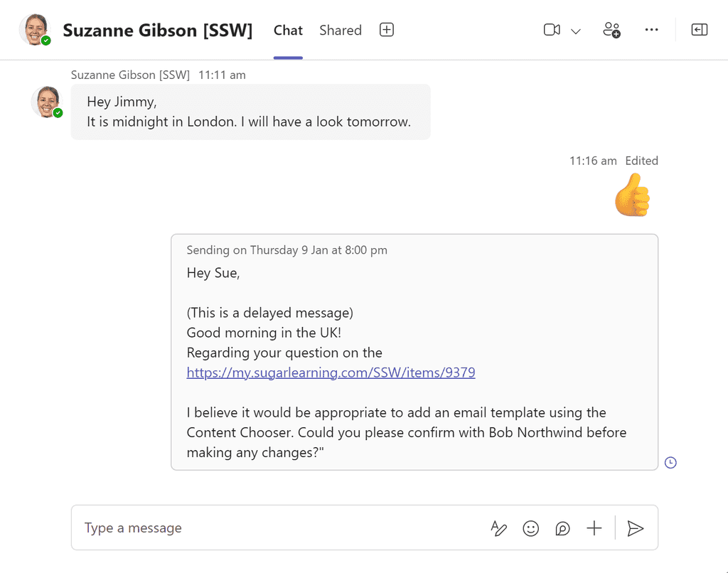This screenshot has height=573, width=728.
Task: Select the Chat tab
Action: tap(288, 30)
